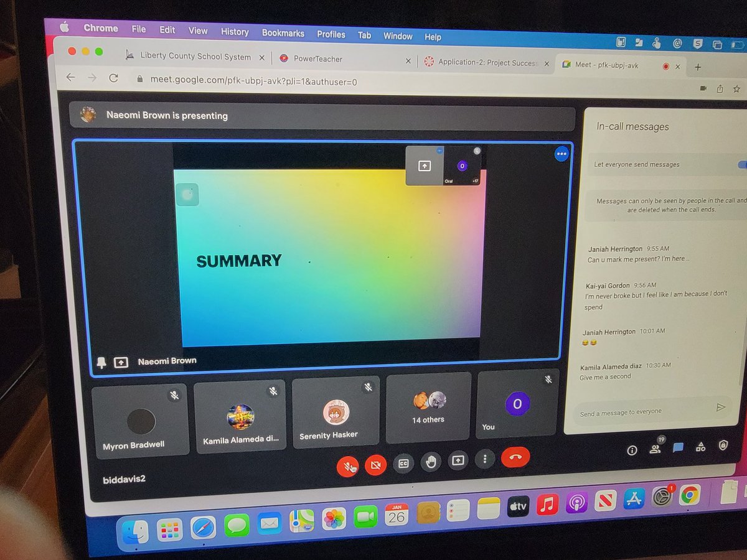Open the Window menu
747x560 pixels.
pyautogui.click(x=398, y=36)
